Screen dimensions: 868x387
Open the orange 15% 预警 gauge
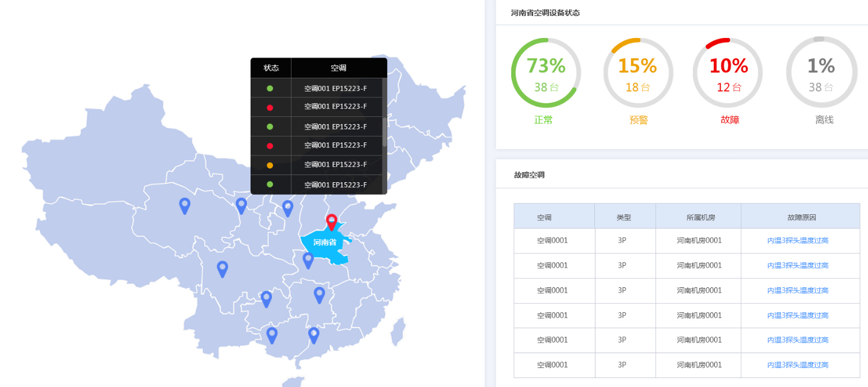point(638,72)
